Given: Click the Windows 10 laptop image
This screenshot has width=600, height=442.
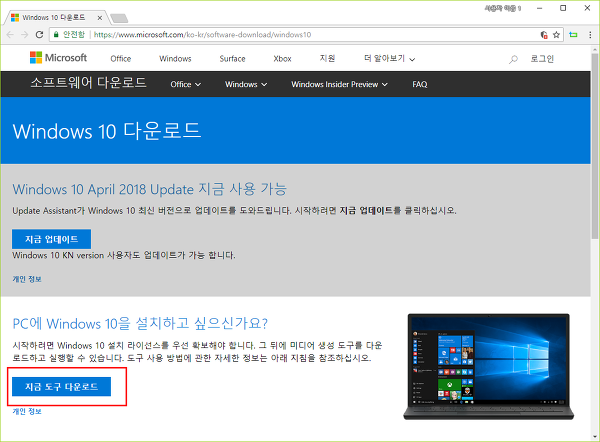Looking at the screenshot, I should tap(489, 367).
